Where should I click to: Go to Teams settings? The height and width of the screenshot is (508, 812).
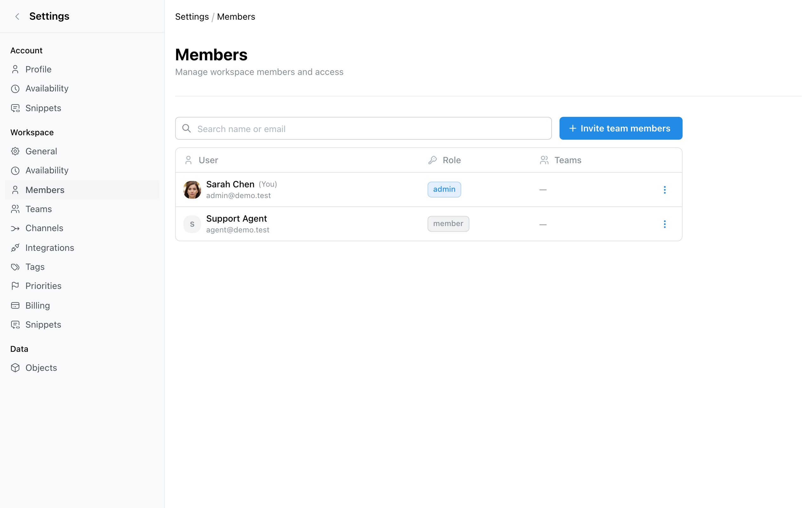82,209
